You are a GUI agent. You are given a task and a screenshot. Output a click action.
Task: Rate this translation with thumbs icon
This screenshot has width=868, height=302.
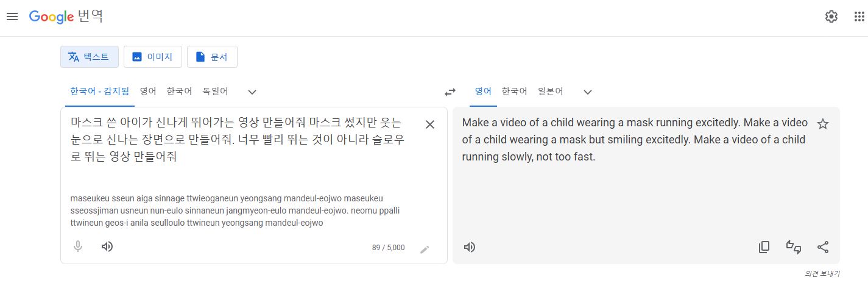pos(794,247)
